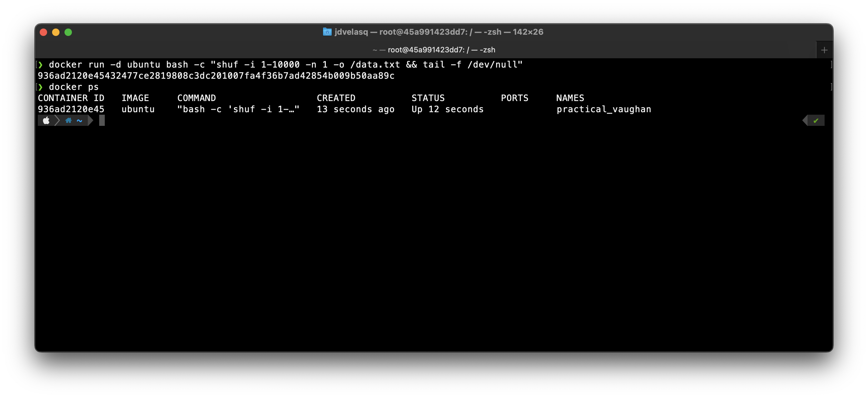Add a new terminal tab with the plus button

tap(824, 50)
